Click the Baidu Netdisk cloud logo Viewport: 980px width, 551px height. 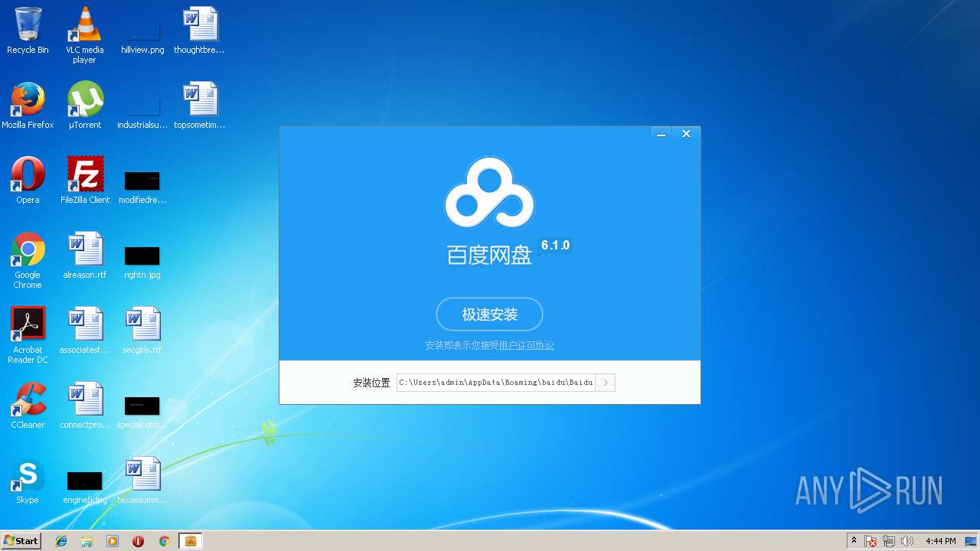(x=489, y=192)
